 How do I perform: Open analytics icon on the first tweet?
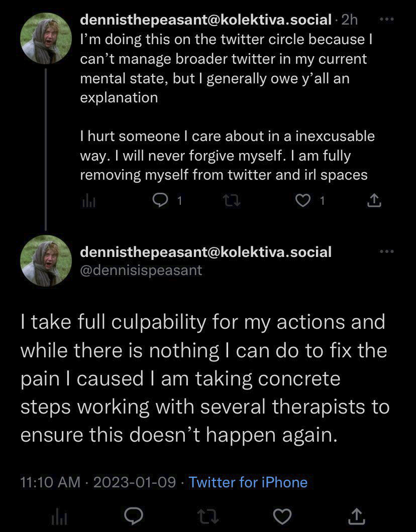tap(87, 201)
